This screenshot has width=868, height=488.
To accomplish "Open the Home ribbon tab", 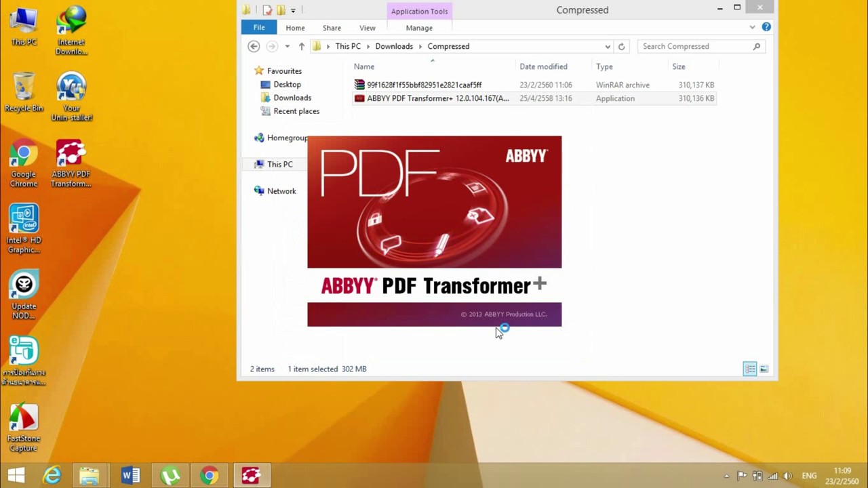I will (295, 28).
